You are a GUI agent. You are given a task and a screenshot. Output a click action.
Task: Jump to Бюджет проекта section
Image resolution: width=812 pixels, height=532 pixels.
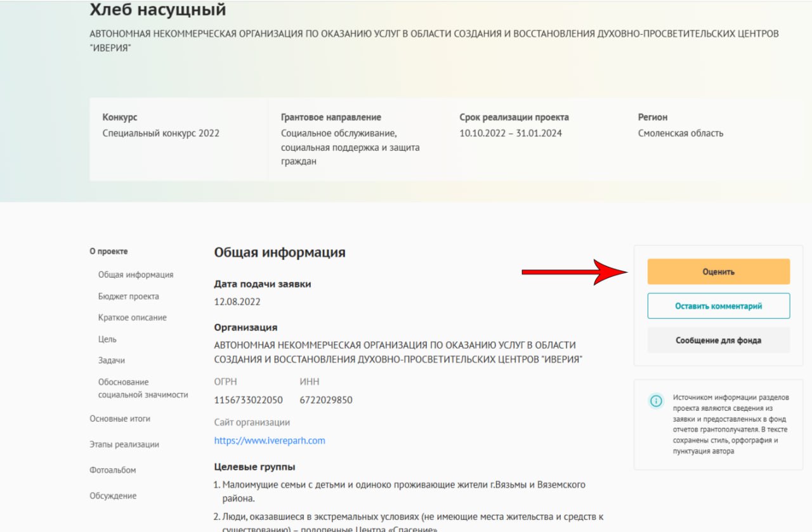pos(129,296)
